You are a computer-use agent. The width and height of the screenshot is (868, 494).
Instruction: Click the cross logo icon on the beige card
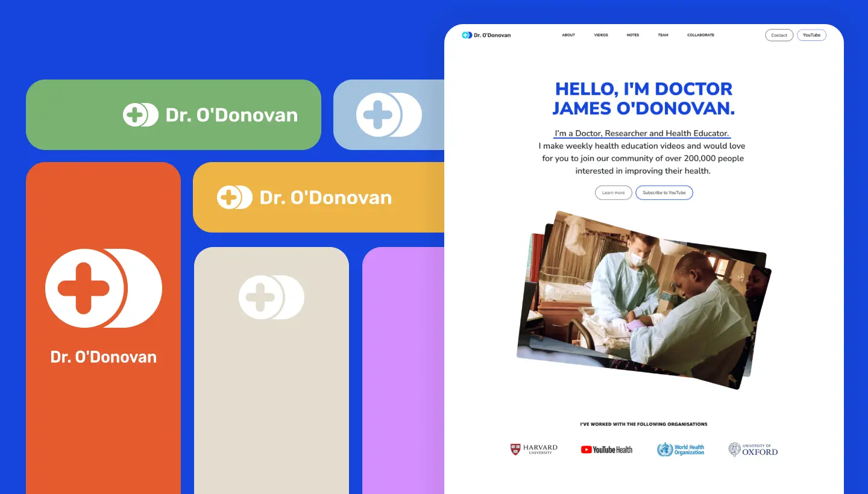click(271, 297)
